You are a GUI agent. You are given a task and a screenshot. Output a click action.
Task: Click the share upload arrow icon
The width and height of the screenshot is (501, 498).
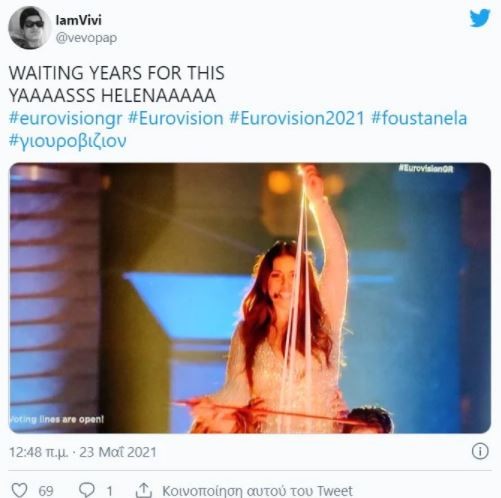(143, 491)
